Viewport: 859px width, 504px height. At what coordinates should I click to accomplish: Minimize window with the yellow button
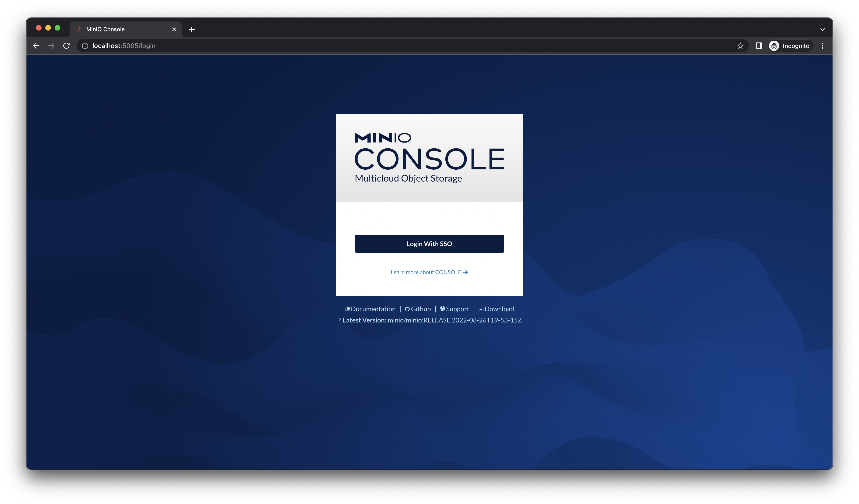click(x=48, y=28)
